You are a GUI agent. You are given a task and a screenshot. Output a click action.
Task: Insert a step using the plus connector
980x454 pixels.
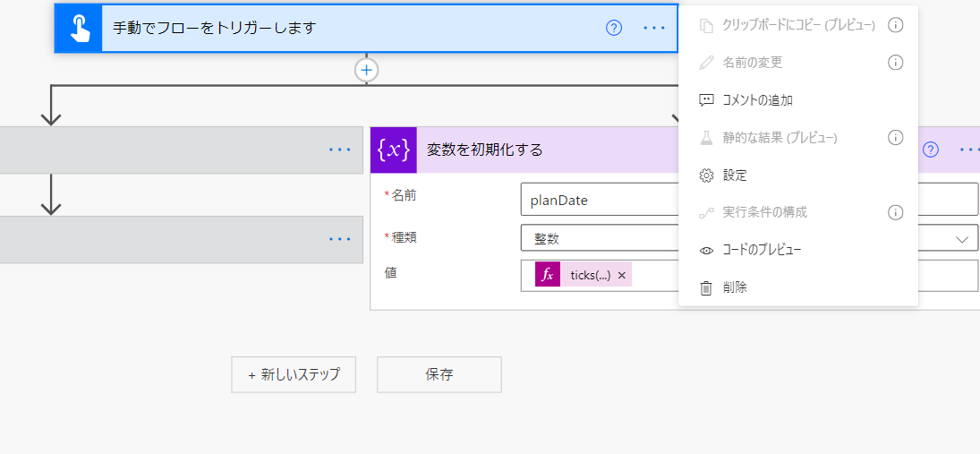pyautogui.click(x=366, y=70)
